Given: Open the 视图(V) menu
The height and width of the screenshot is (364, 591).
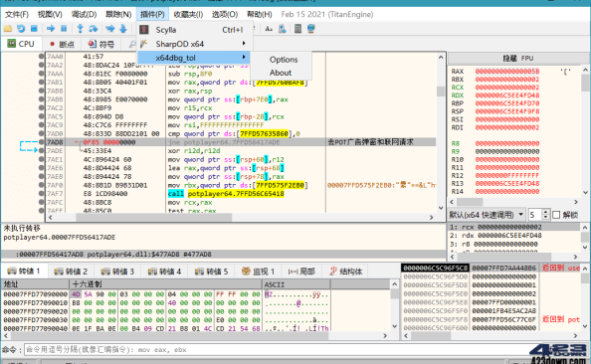Looking at the screenshot, I should (50, 14).
